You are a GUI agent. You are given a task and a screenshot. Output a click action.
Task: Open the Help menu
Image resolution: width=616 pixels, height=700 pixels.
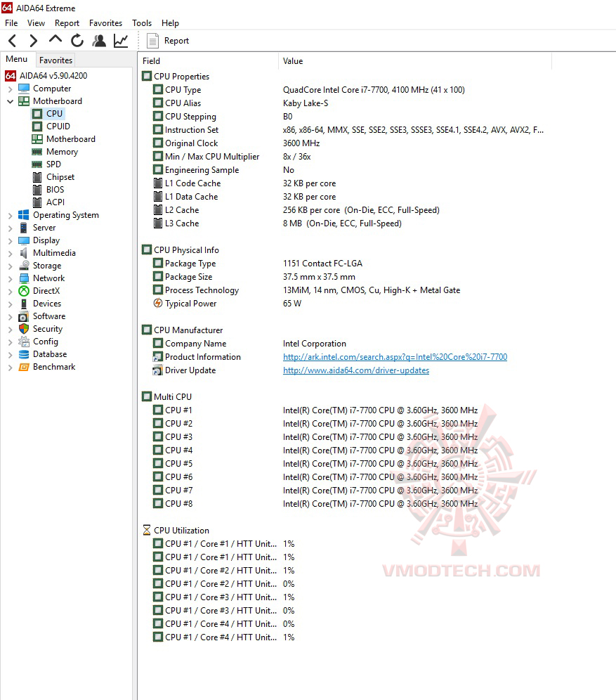click(170, 23)
